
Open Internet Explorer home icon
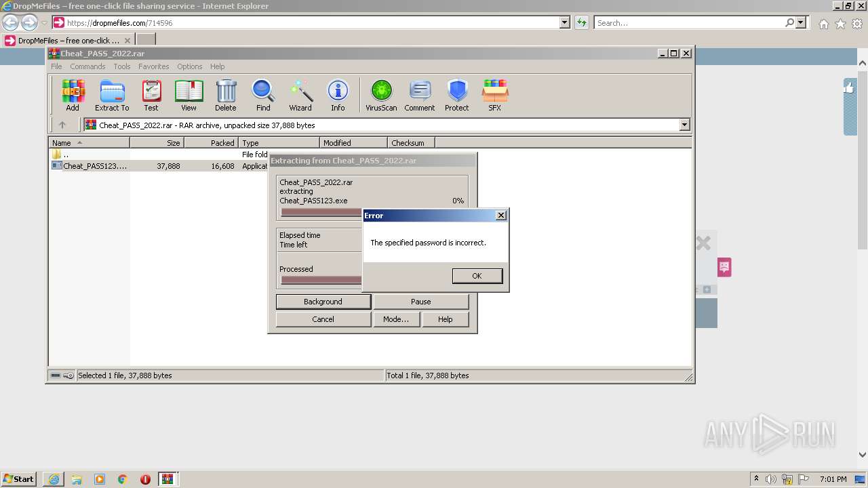[823, 24]
